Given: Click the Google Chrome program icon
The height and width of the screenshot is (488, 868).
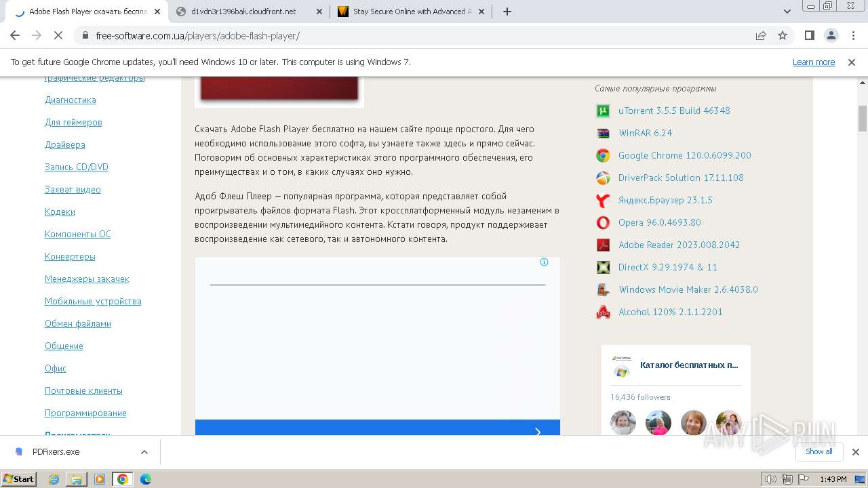Looking at the screenshot, I should coord(603,156).
